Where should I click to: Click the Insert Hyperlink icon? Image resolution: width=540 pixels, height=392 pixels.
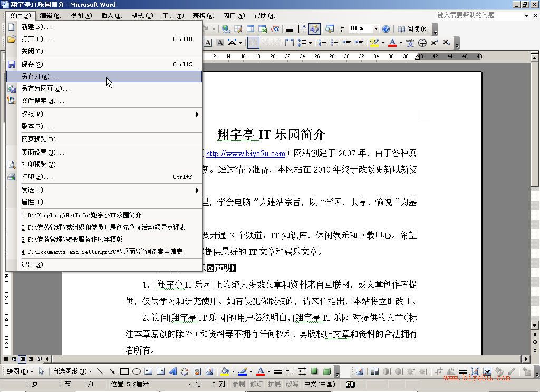[x=225, y=29]
